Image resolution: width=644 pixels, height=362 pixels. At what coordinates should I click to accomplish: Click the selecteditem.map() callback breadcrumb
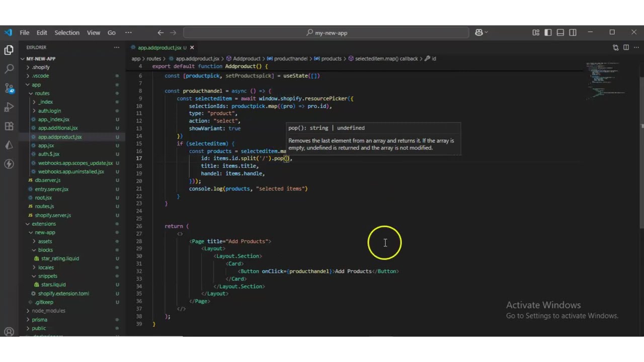point(386,58)
